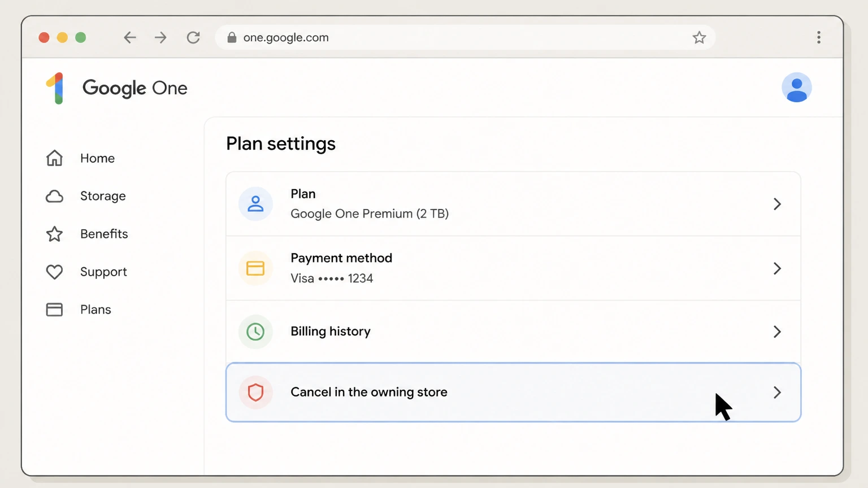Open the Plans sidebar item
868x488 pixels.
[x=79, y=310]
